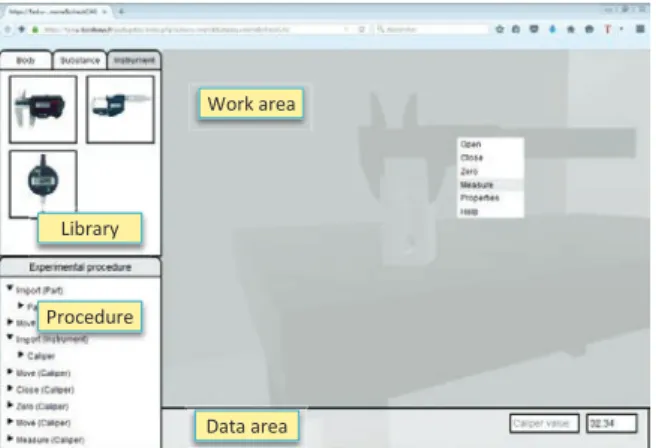The height and width of the screenshot is (448, 656).
Task: Expand the Zero (Caliper) step arrow
Action: pyautogui.click(x=10, y=405)
